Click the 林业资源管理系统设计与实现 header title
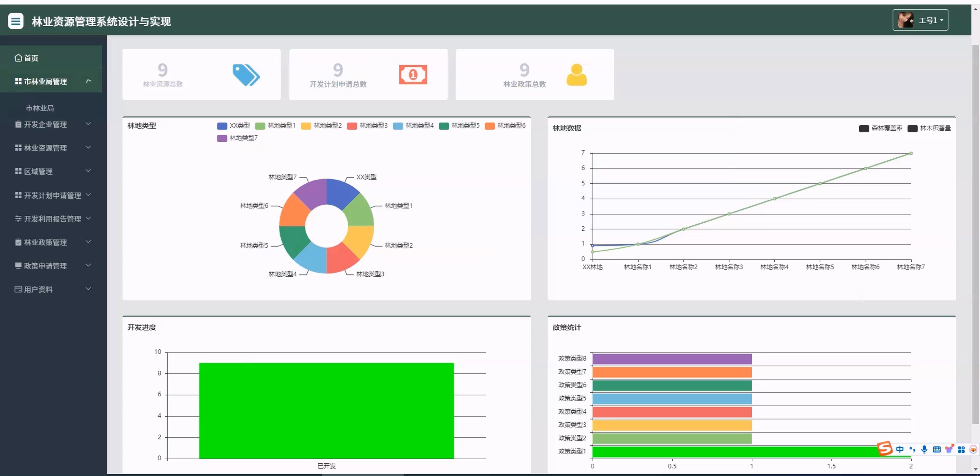This screenshot has height=476, width=980. [x=101, y=21]
